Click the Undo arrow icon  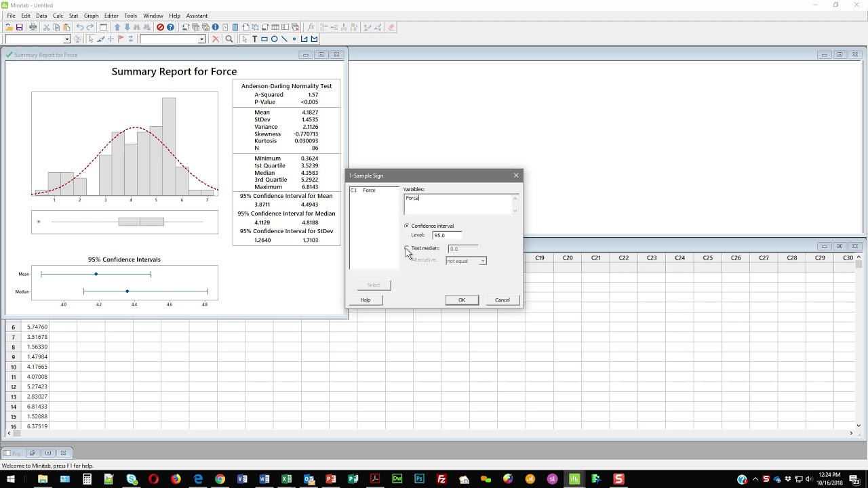tap(80, 27)
